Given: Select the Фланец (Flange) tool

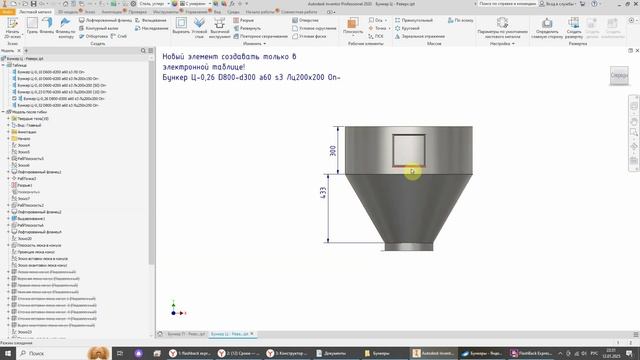Looking at the screenshot, I should (47, 25).
